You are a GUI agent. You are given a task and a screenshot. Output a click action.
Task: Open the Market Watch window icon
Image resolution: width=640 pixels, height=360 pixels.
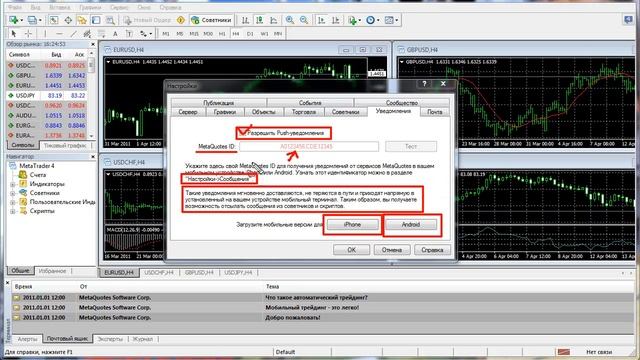[x=53, y=20]
